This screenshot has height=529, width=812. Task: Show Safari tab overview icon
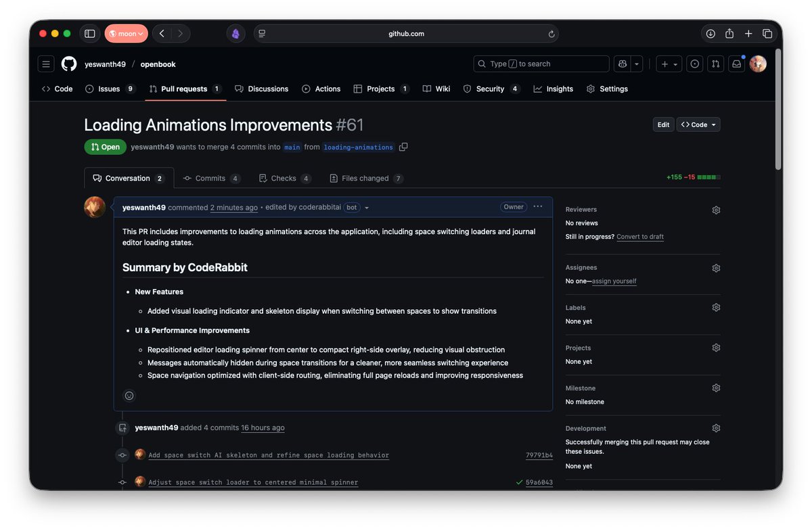tap(767, 33)
